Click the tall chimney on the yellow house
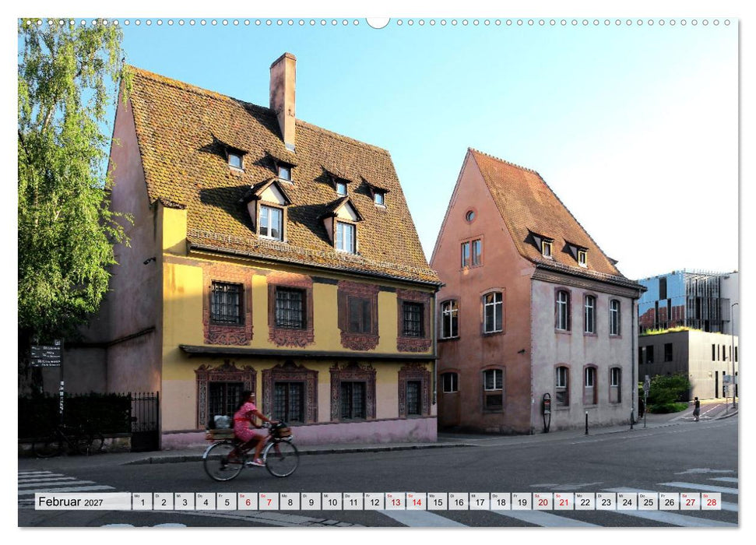Screen dimensions: 756x545 pyautogui.click(x=283, y=100)
